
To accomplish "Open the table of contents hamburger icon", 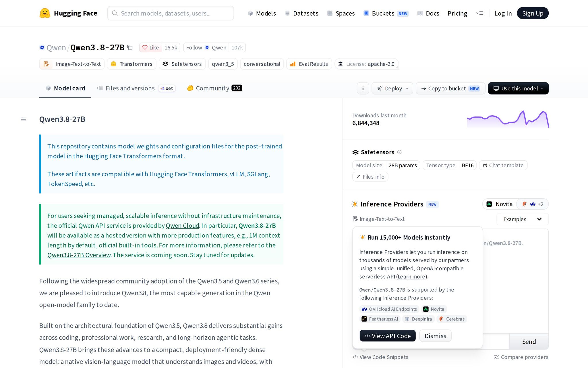I will click(x=23, y=119).
